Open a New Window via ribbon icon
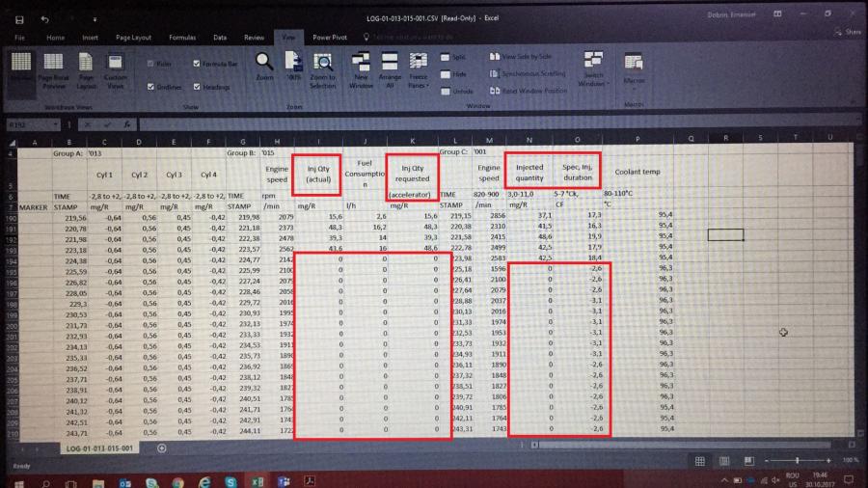Viewport: 868px width, 488px height. pos(363,68)
